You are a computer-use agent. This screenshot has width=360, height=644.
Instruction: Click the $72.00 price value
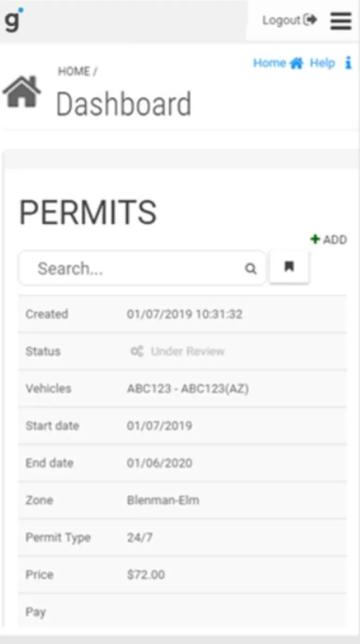click(x=146, y=575)
